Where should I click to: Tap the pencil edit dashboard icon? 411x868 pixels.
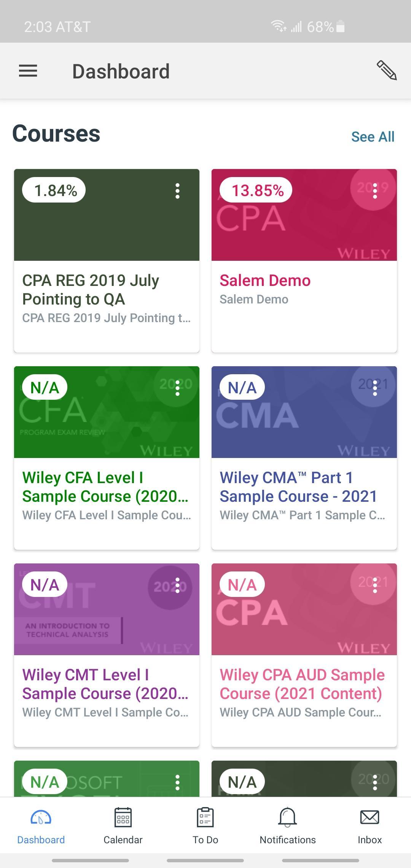tap(387, 70)
